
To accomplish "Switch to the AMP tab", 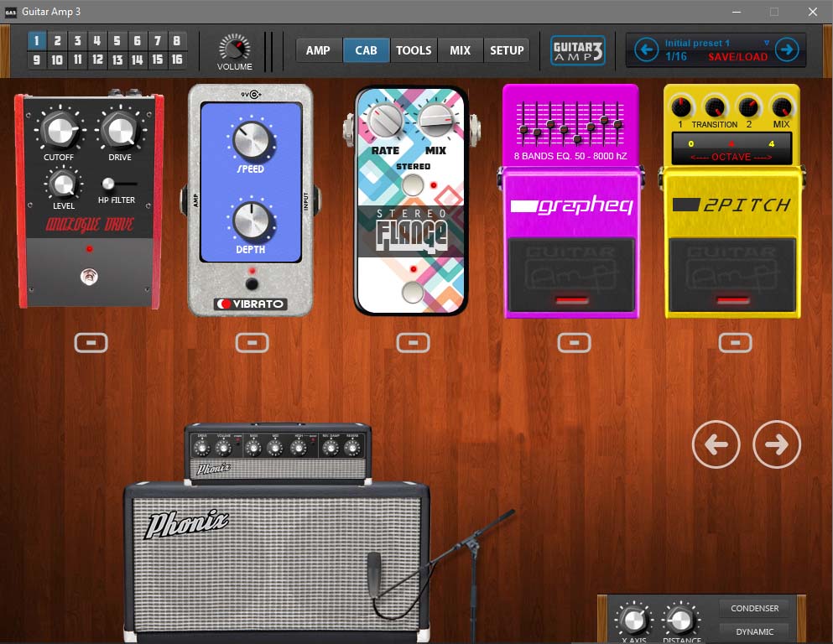I will 318,50.
